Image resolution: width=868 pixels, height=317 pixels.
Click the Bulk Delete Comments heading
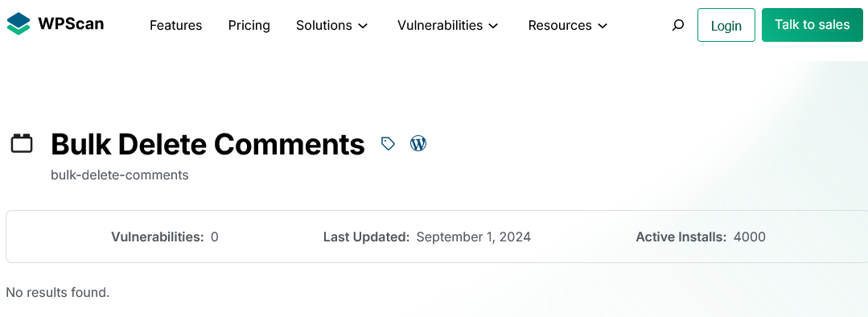[208, 144]
